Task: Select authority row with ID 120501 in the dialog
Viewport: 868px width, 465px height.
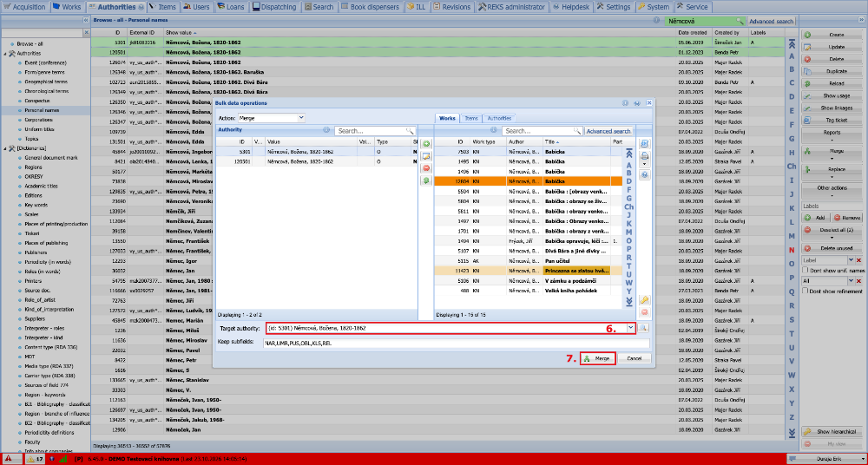Action: (x=316, y=161)
